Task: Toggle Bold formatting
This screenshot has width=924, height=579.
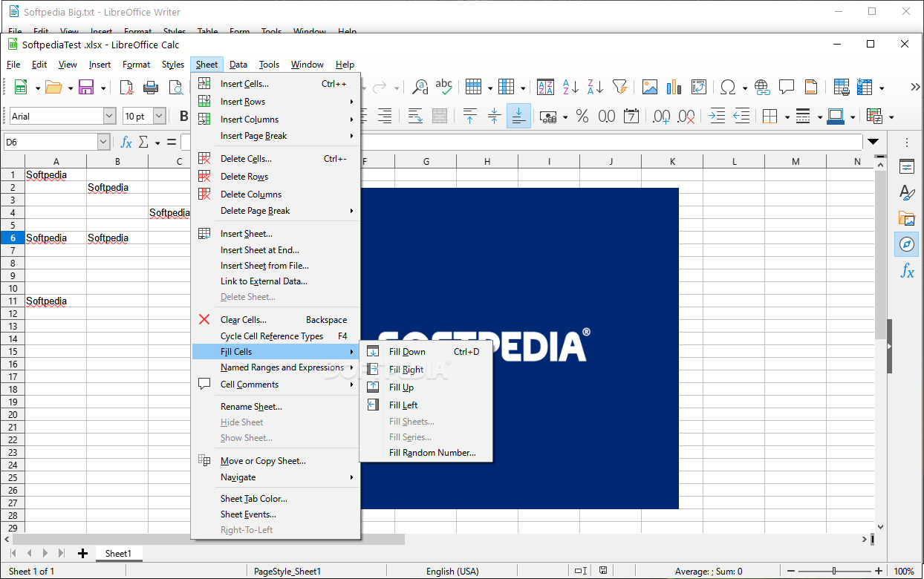Action: coord(183,117)
